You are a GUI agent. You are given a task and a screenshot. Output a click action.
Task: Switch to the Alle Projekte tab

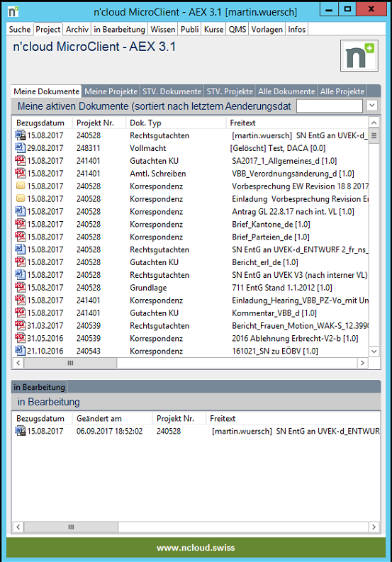(342, 91)
